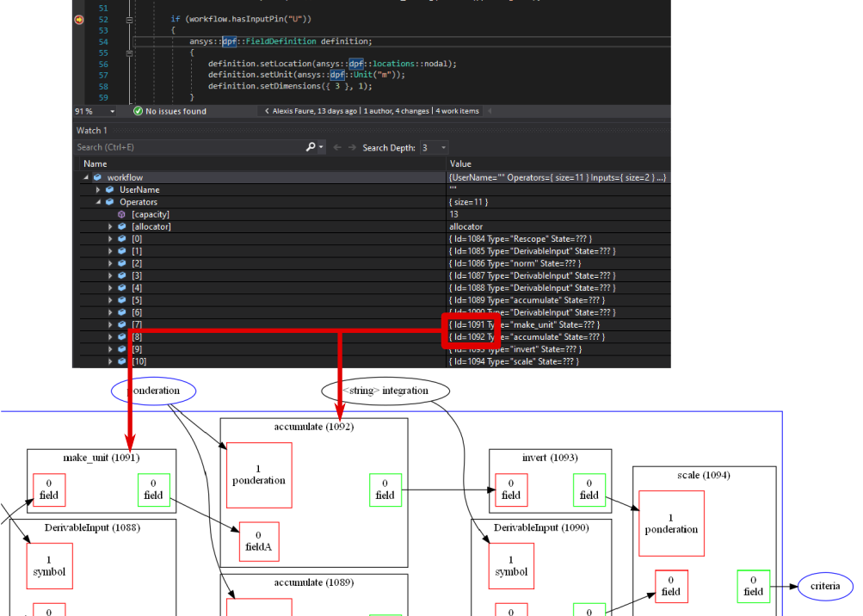This screenshot has height=616, width=863.
Task: Click the workflow value summary text
Action: point(558,177)
